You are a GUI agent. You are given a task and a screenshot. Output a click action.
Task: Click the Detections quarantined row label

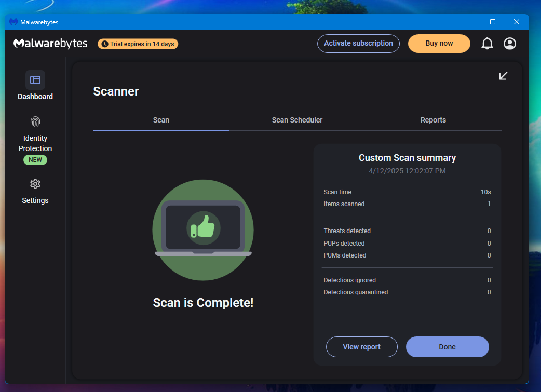(356, 292)
